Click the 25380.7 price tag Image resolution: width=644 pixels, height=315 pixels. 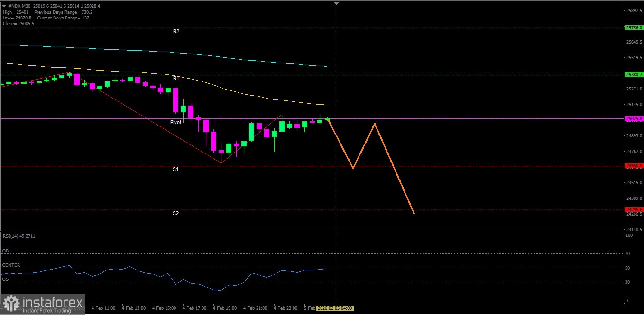click(634, 74)
